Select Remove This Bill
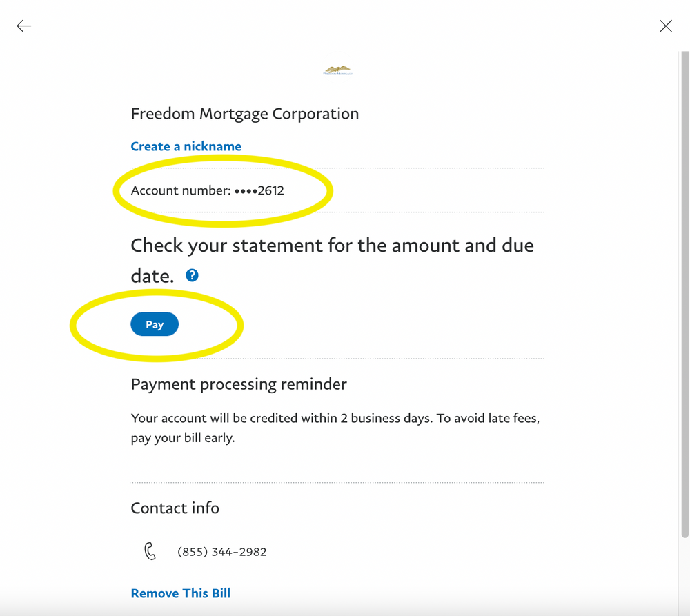Screen dimensions: 690x616 point(180,593)
